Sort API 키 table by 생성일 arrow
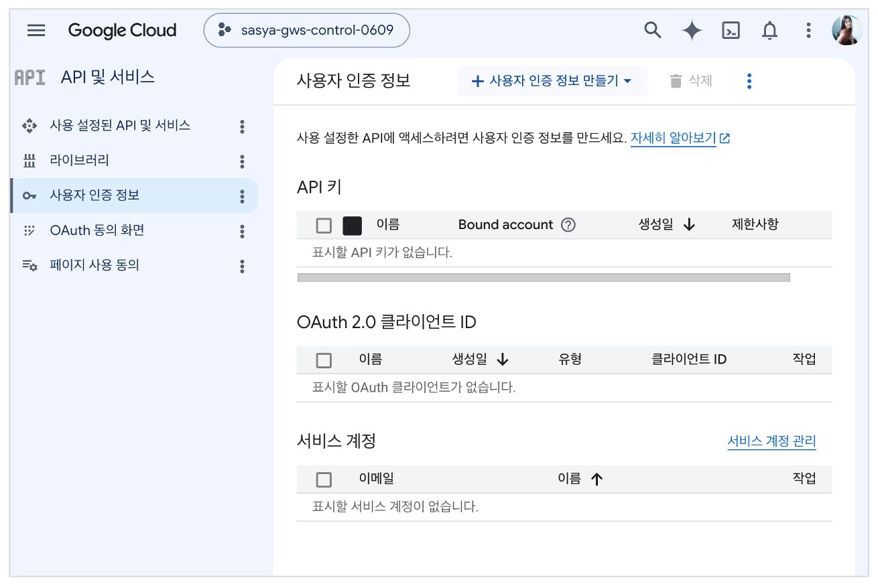This screenshot has height=588, width=878. [689, 225]
